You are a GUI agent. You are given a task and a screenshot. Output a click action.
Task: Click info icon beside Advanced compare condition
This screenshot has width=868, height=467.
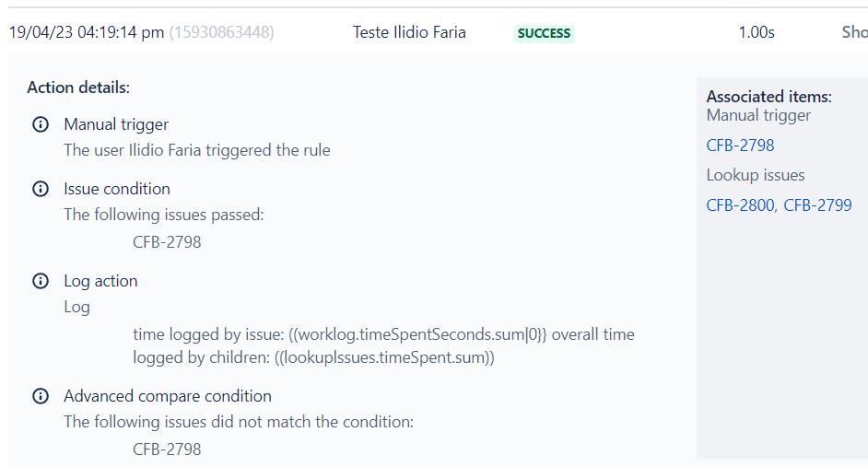[x=41, y=396]
